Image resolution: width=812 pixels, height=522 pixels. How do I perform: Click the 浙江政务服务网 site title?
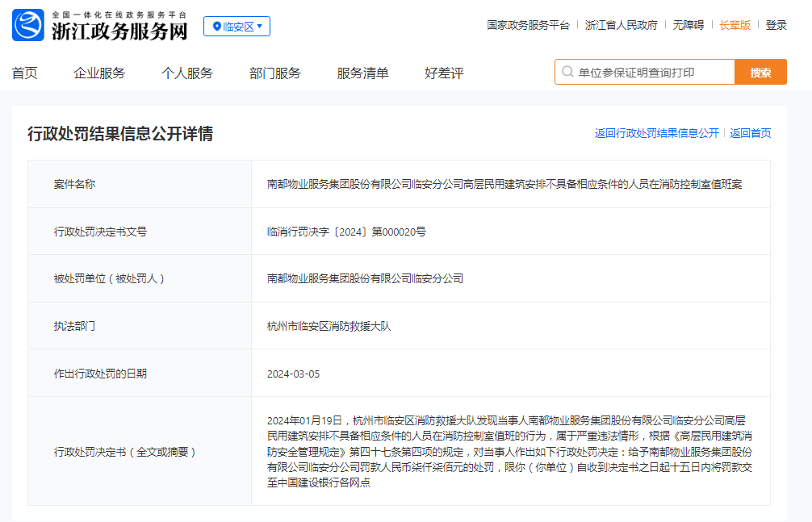119,31
